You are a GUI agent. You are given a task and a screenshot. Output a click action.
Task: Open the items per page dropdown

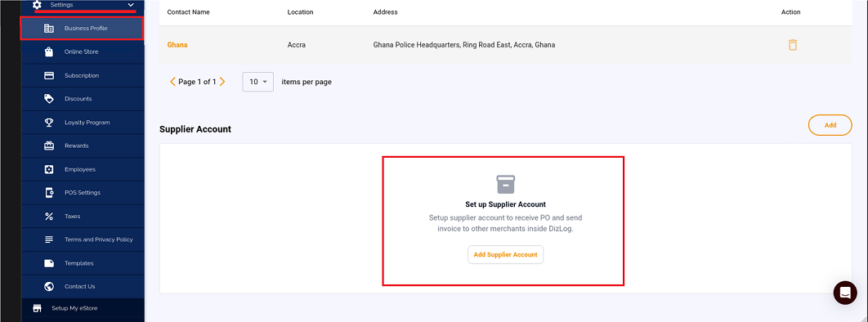(x=258, y=82)
